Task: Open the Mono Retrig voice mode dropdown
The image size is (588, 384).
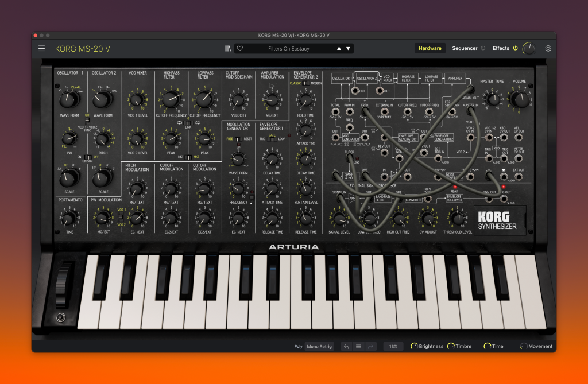Action: 319,347
